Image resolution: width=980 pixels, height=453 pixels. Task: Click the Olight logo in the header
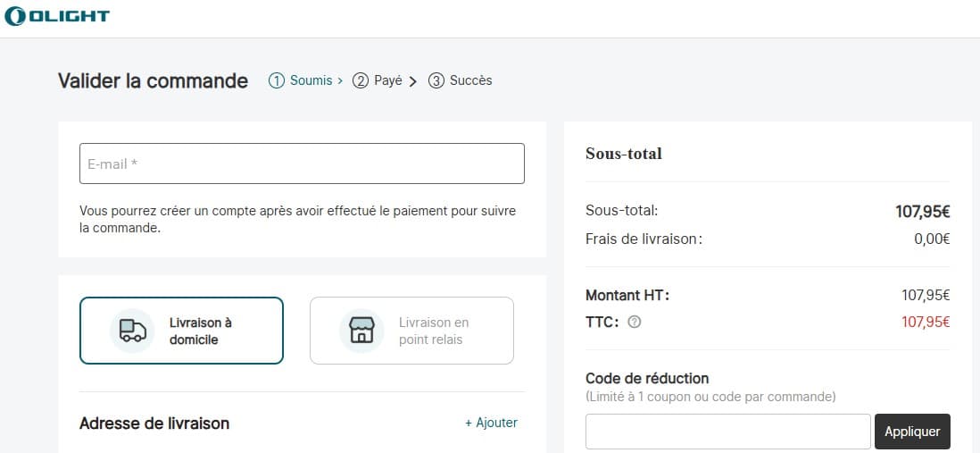point(56,16)
